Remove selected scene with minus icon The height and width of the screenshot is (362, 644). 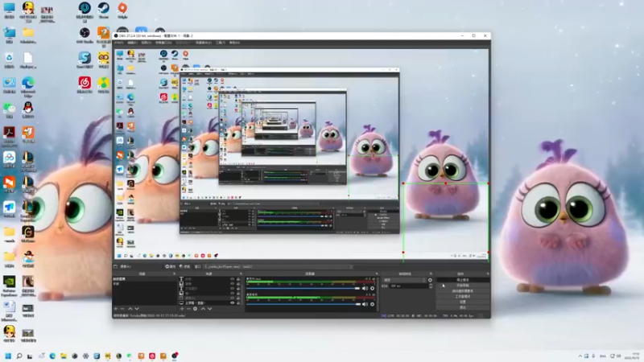(122, 309)
